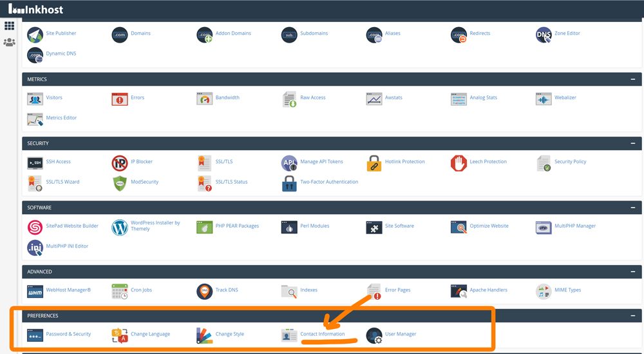Open the SSH Access terminal icon
This screenshot has height=354, width=644.
[x=35, y=163]
